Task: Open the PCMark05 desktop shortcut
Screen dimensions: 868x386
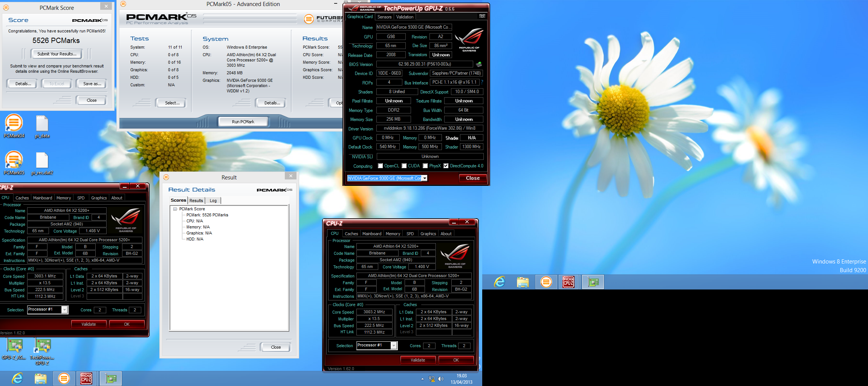Action: click(x=14, y=163)
